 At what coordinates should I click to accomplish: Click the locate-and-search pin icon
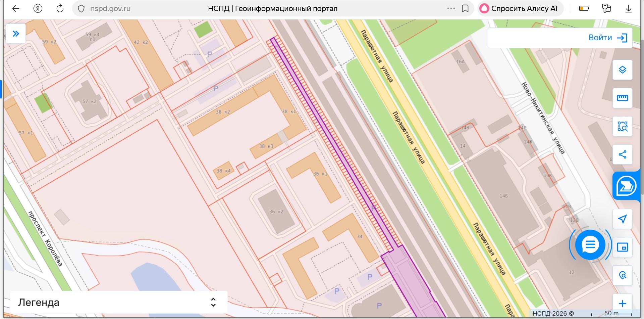[x=622, y=275]
